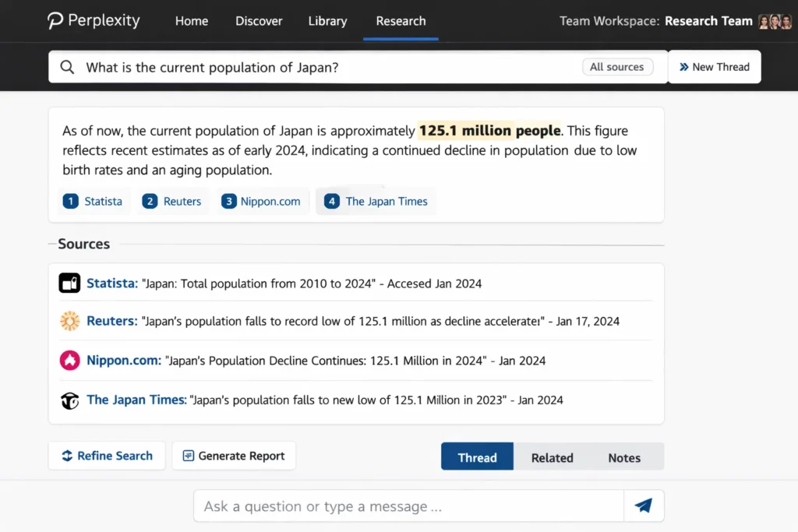This screenshot has height=532, width=798.
Task: Click the numbered Statista citation chip
Action: click(x=94, y=201)
